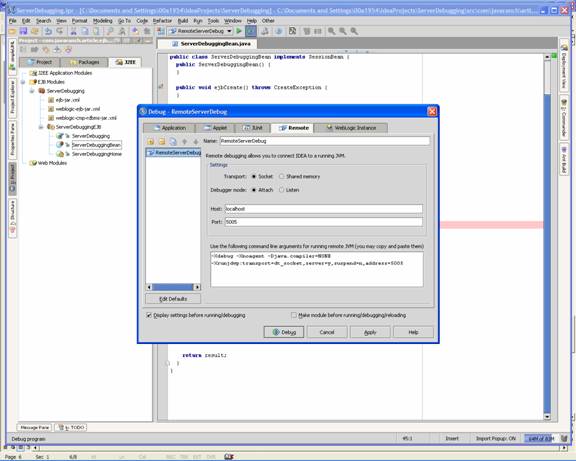The height and width of the screenshot is (461, 576).
Task: Click the Host input field
Action: (324, 209)
